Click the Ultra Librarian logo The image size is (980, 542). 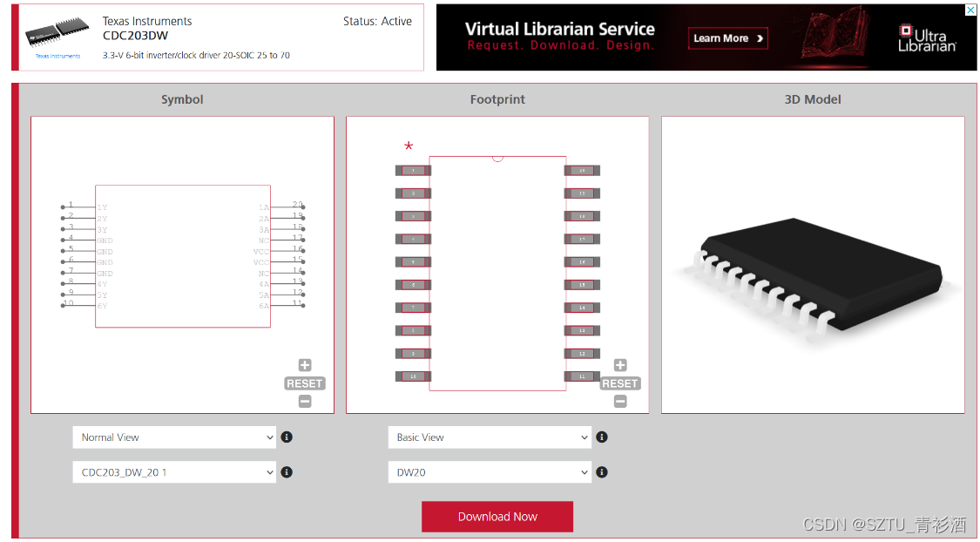tap(928, 38)
